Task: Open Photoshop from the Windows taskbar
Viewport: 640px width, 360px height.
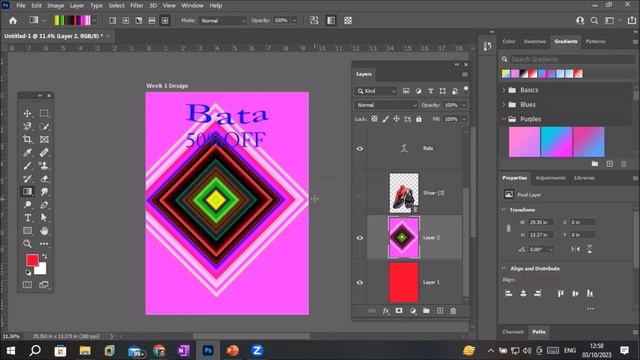Action: (x=208, y=351)
